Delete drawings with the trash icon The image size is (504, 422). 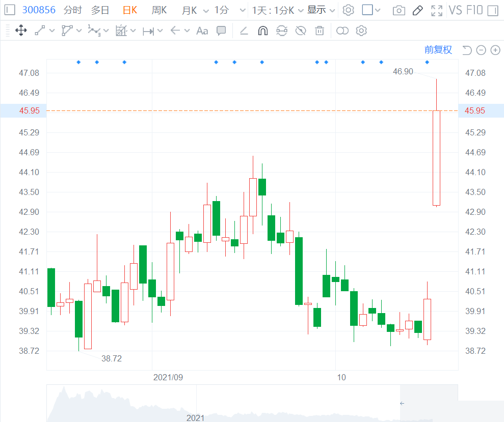click(x=320, y=31)
